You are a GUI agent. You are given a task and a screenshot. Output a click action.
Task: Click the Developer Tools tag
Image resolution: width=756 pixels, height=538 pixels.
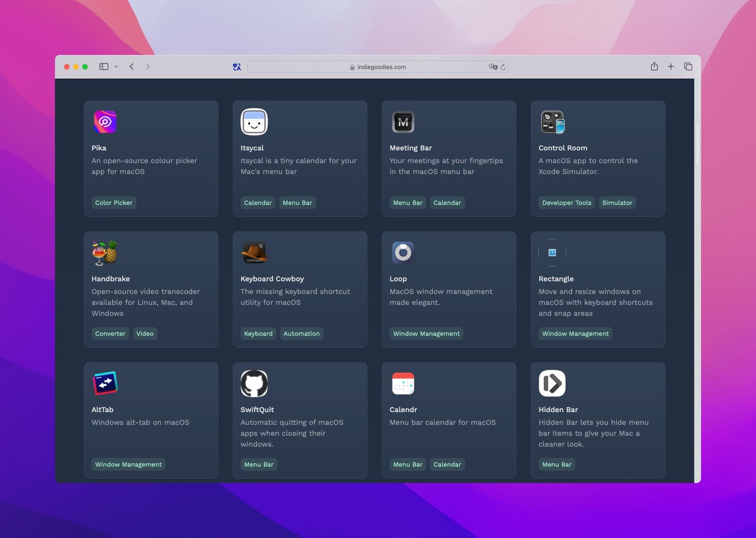[x=567, y=203]
